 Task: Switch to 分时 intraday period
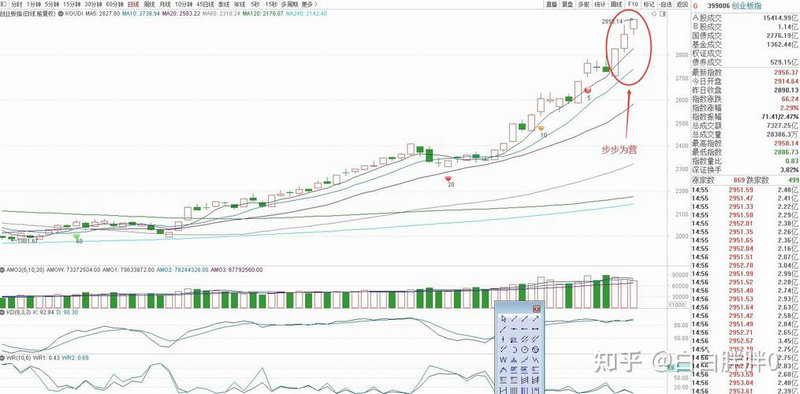click(17, 4)
